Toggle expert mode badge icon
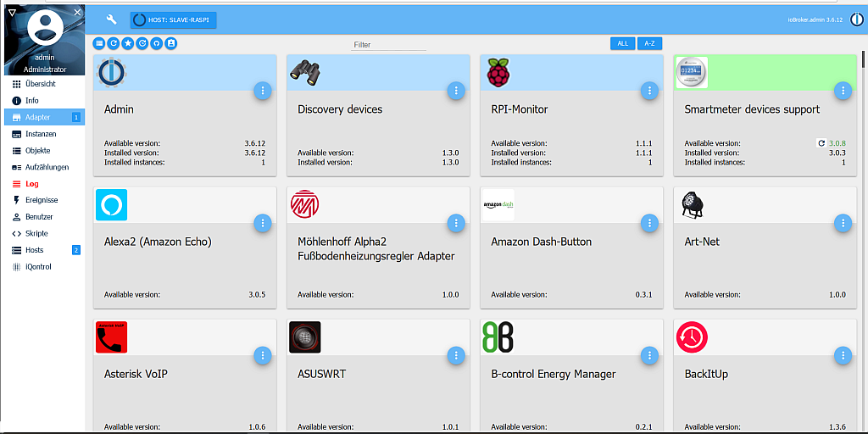This screenshot has height=434, width=868. click(171, 43)
